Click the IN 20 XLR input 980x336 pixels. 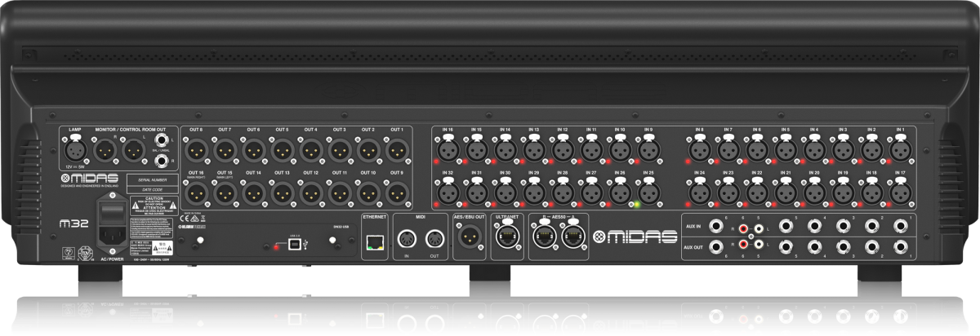pyautogui.click(x=813, y=192)
